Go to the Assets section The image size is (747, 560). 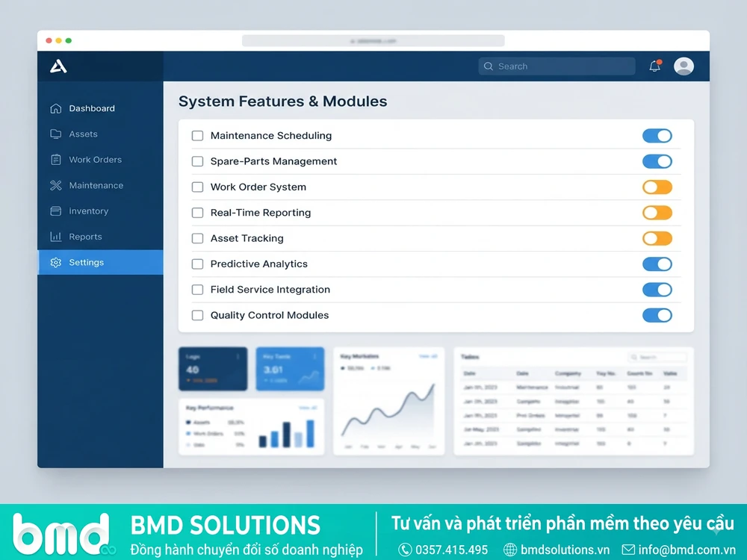tap(100, 134)
